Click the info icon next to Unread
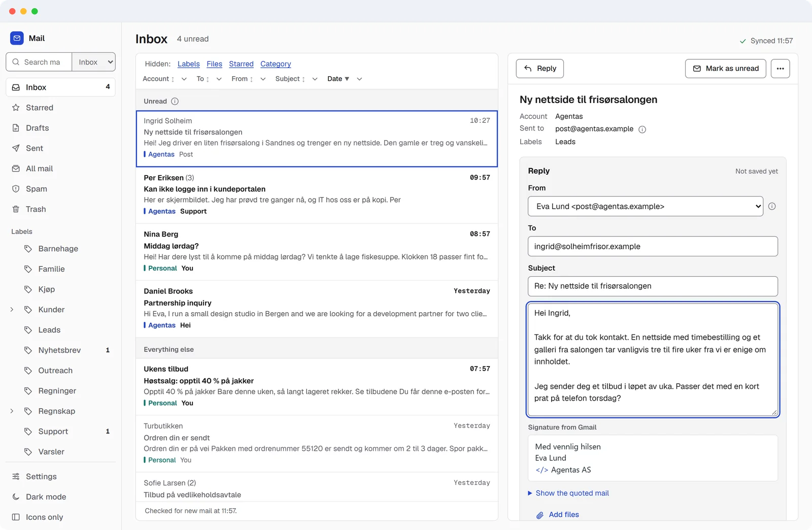 coord(175,101)
